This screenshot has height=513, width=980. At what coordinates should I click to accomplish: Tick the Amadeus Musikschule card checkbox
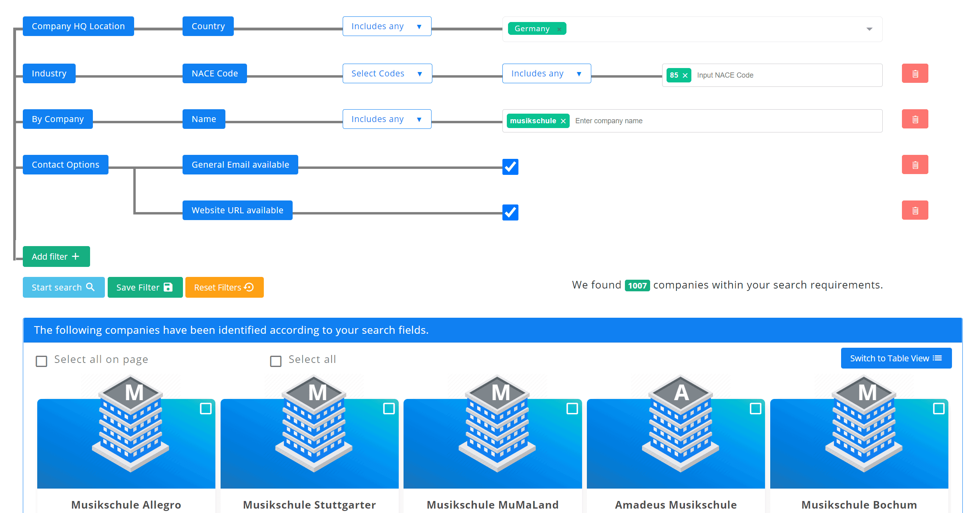coord(755,409)
